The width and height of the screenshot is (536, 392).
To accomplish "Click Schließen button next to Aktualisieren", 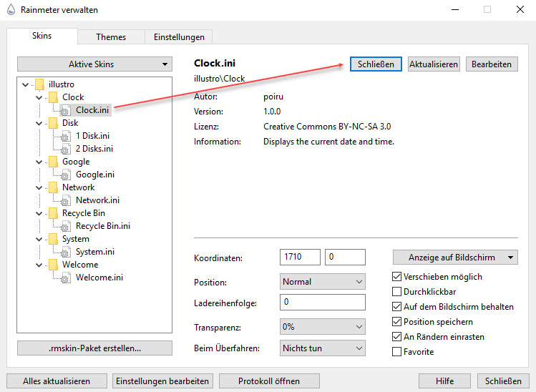I will pos(376,64).
